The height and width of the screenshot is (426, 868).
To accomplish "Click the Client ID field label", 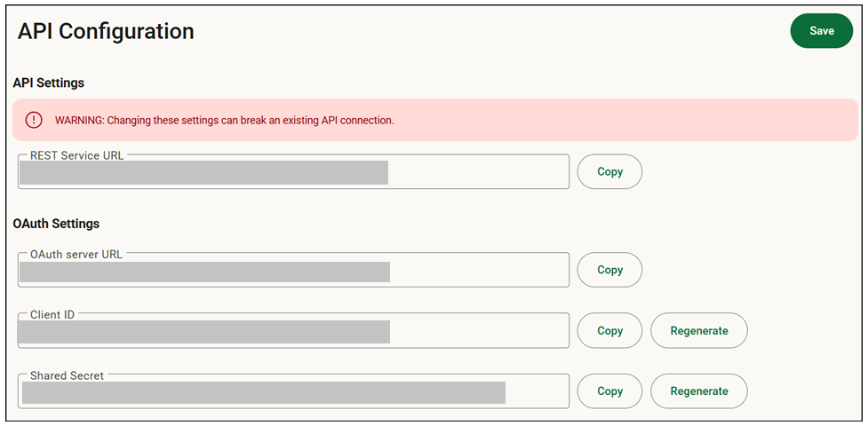I will (52, 315).
